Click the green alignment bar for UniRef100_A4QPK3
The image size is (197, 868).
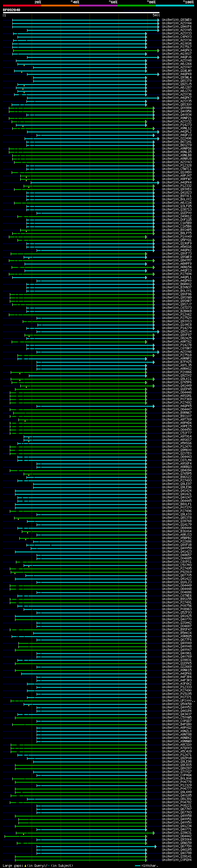point(86,50)
